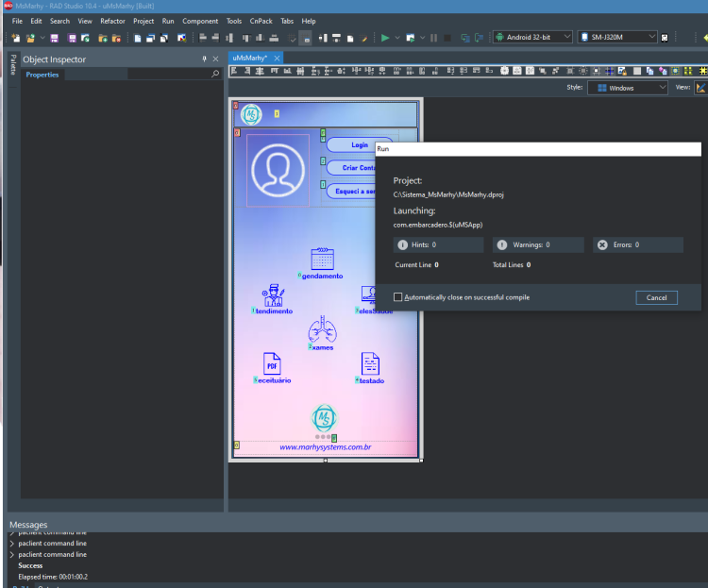Click the lungs Exames icon on form
The height and width of the screenshot is (588, 708).
tap(323, 328)
